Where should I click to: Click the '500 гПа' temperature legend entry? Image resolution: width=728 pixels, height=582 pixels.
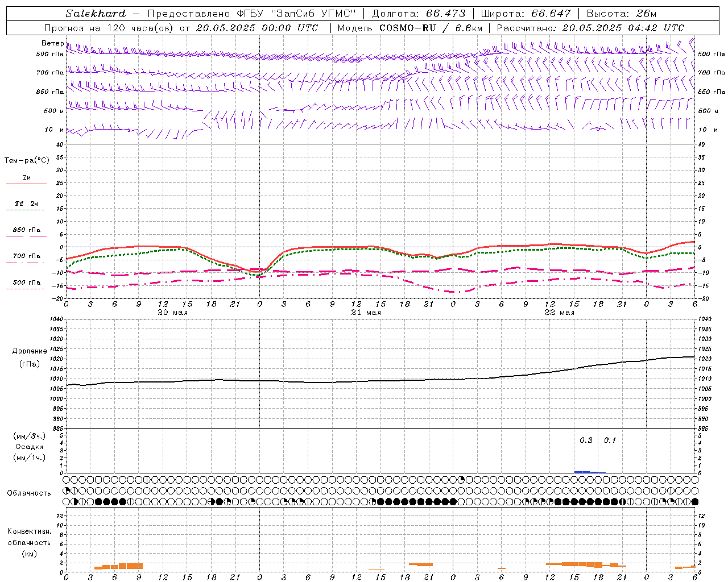coord(27,282)
